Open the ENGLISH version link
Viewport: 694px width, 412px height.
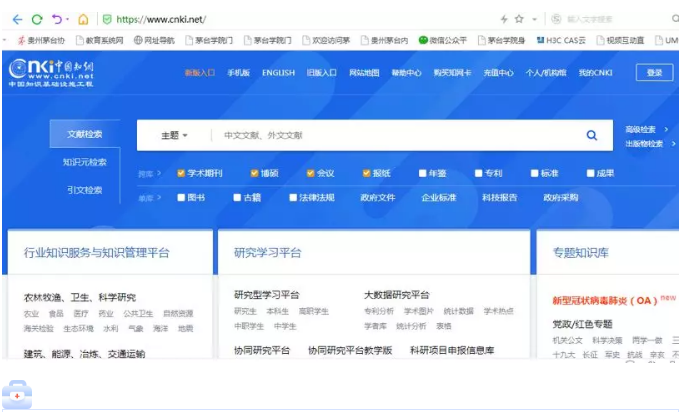(278, 73)
